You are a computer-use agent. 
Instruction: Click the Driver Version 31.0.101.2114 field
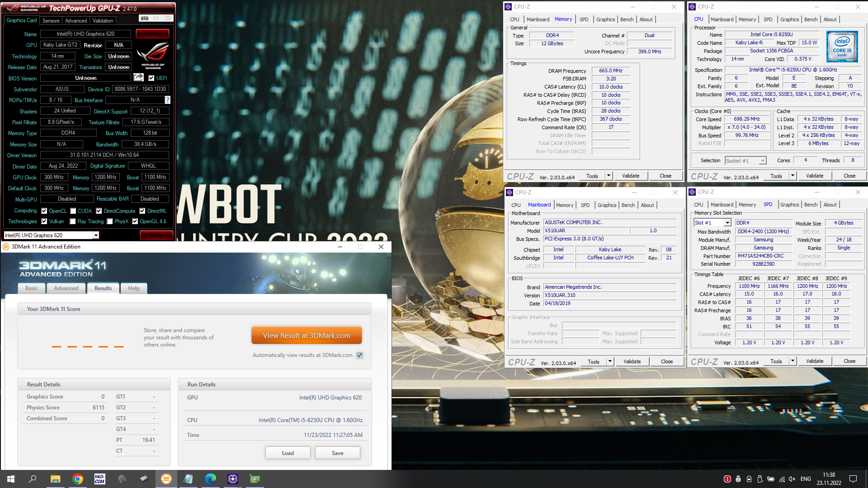[104, 155]
